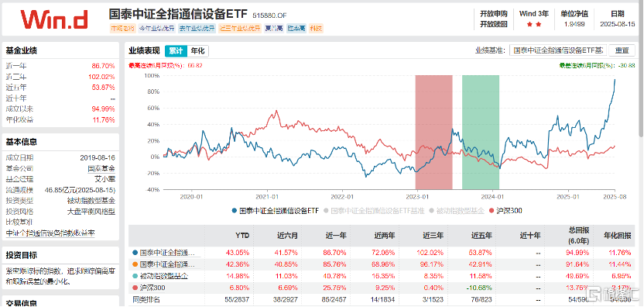Select the 累计 performance tab
Image resolution: width=644 pixels, height=307 pixels.
176,51
